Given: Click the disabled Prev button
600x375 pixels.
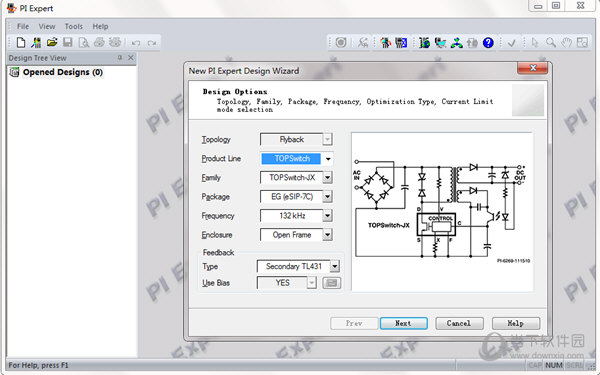Looking at the screenshot, I should (x=354, y=323).
